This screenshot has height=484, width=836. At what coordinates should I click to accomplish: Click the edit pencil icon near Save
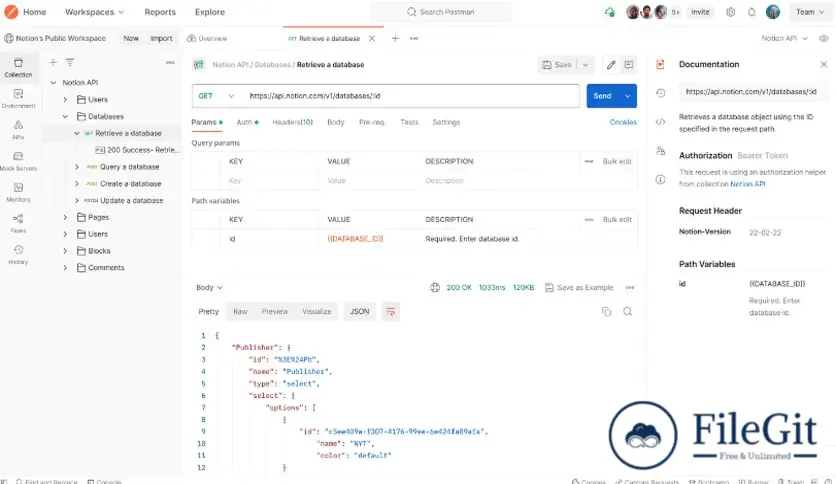point(611,64)
